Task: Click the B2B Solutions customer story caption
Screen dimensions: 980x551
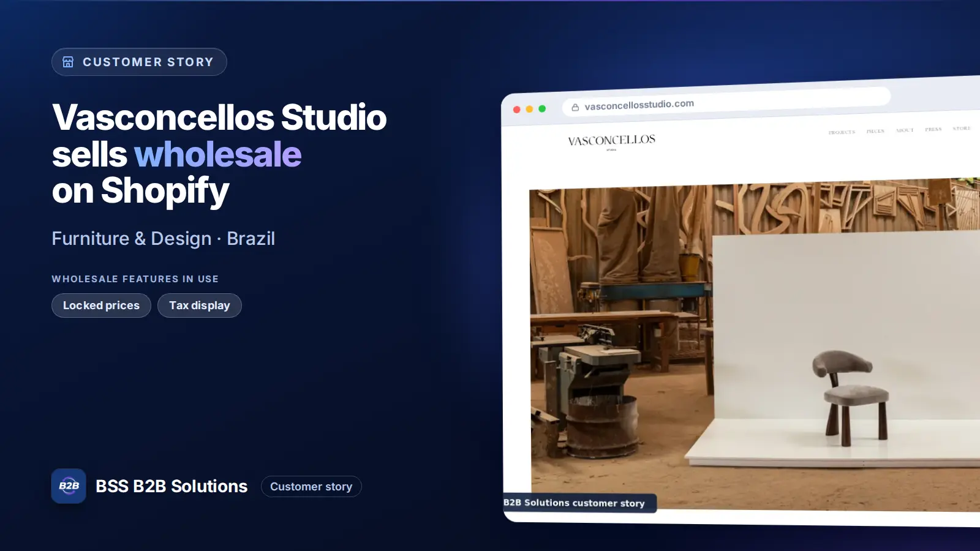Action: coord(579,503)
